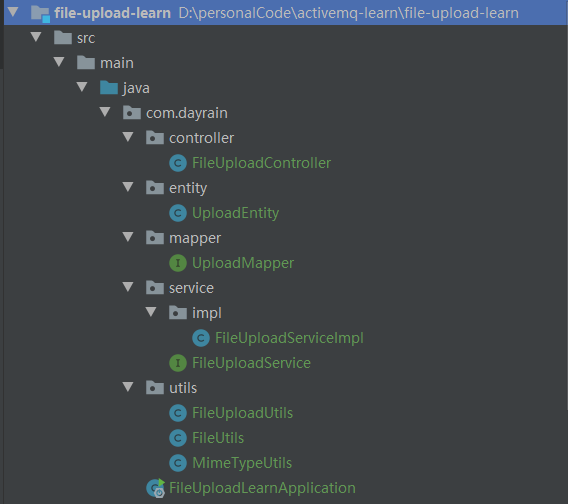Select the com.dayrain package label
This screenshot has width=568, height=504.
[187, 113]
